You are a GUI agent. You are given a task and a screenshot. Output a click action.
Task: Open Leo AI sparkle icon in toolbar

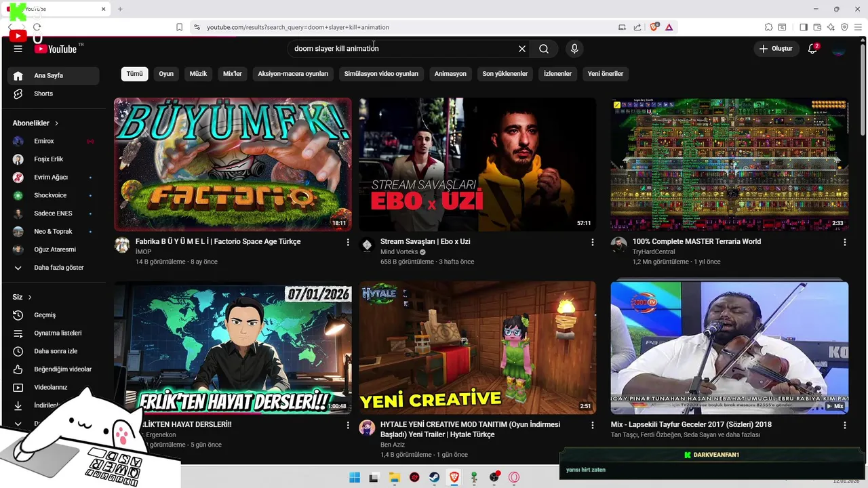tap(831, 27)
